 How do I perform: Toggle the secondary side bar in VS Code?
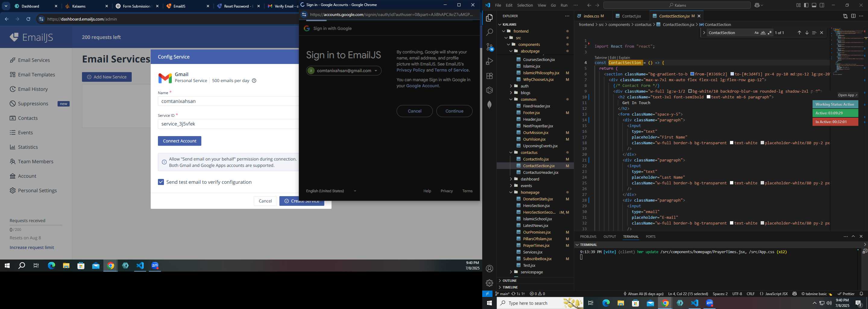pos(822,5)
